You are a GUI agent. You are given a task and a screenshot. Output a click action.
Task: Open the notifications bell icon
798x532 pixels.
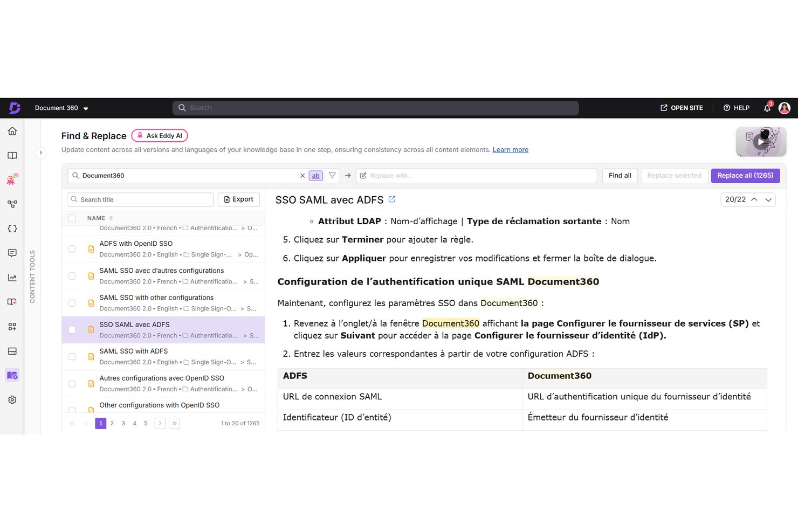point(767,108)
